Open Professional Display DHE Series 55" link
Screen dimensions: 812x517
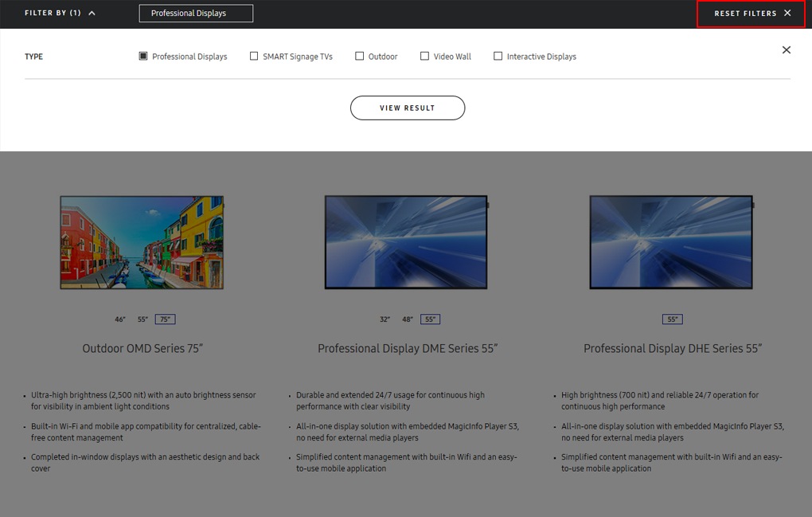coord(673,349)
